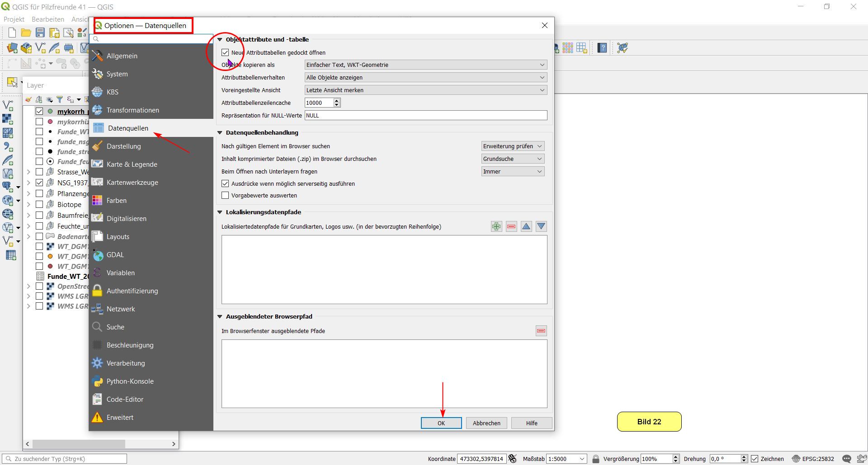Open the Attributtabellenverhalten dropdown

tap(425, 78)
